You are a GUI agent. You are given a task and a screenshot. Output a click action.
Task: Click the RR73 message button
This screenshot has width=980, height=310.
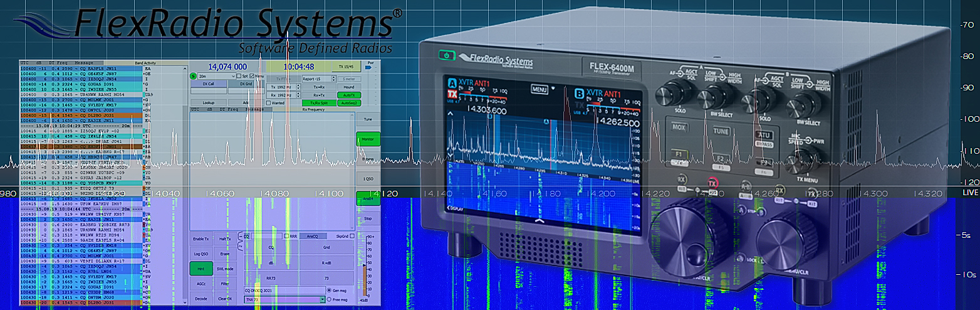[x=271, y=278]
